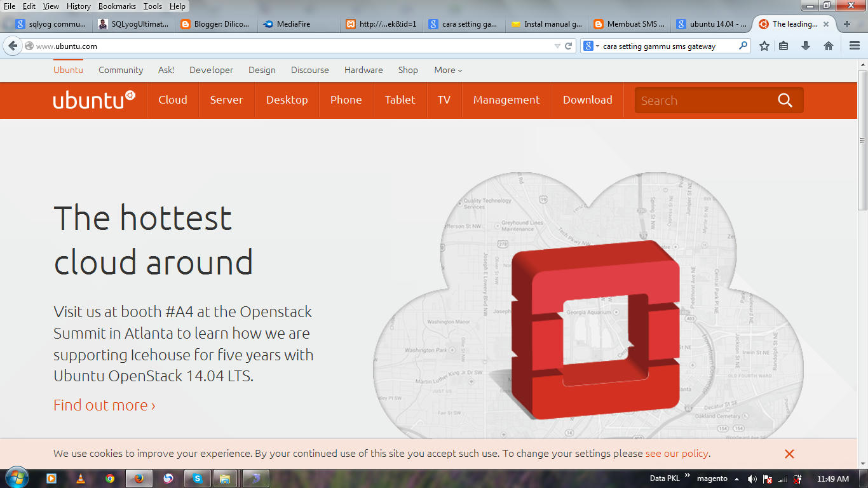Click the site identity globe icon

point(29,46)
